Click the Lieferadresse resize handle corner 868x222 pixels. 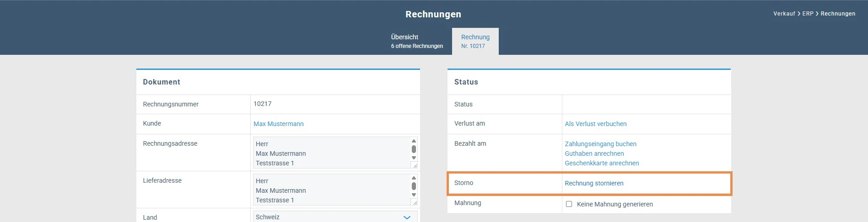pos(414,202)
